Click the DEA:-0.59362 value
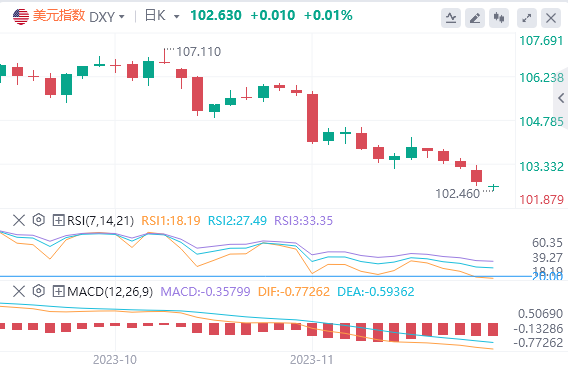The image size is (568, 372). pos(376,291)
